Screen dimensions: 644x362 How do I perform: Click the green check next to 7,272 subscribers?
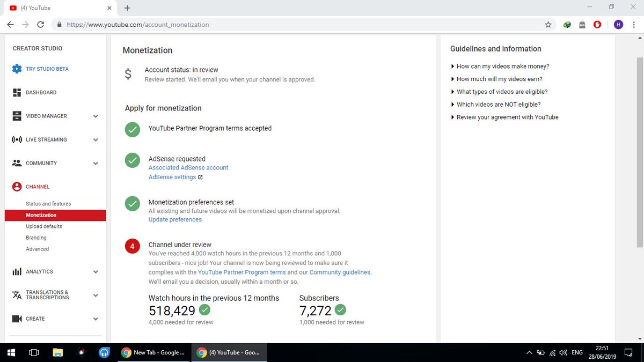(340, 309)
